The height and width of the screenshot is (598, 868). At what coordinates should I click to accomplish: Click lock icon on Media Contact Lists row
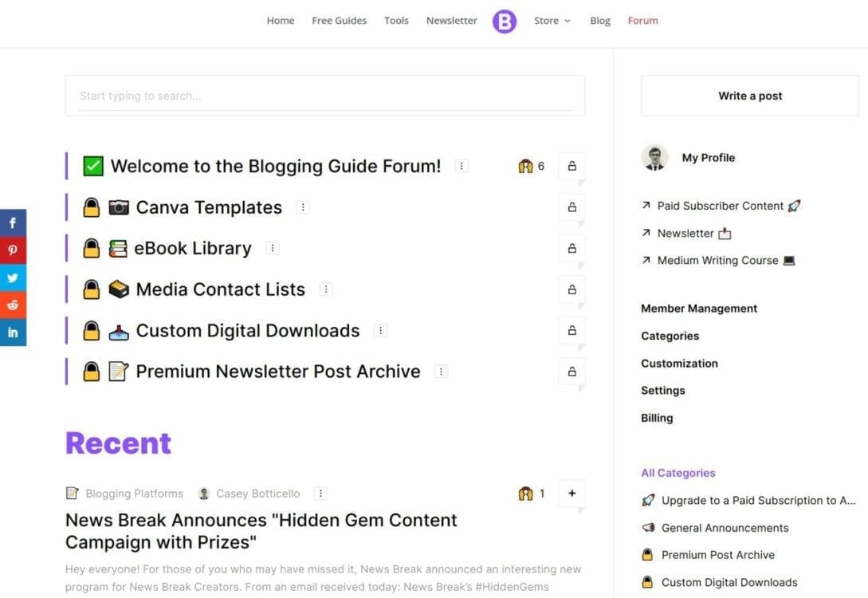pyautogui.click(x=571, y=289)
